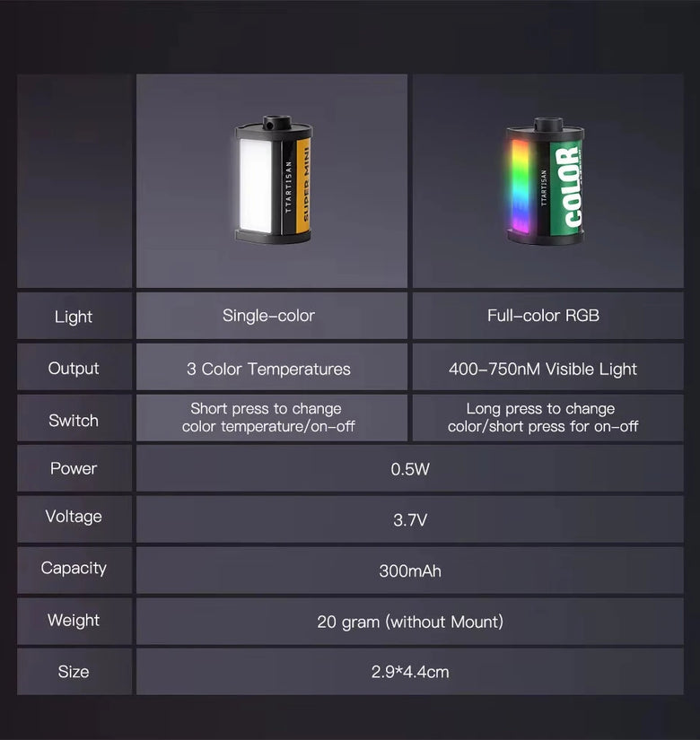Click the long press change color description

(543, 417)
